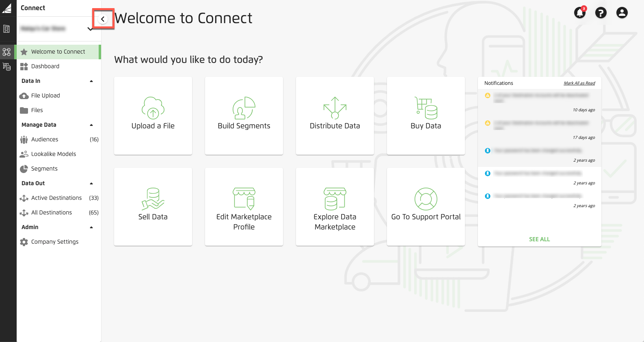644x342 pixels.
Task: Click the help question mark icon
Action: 601,13
